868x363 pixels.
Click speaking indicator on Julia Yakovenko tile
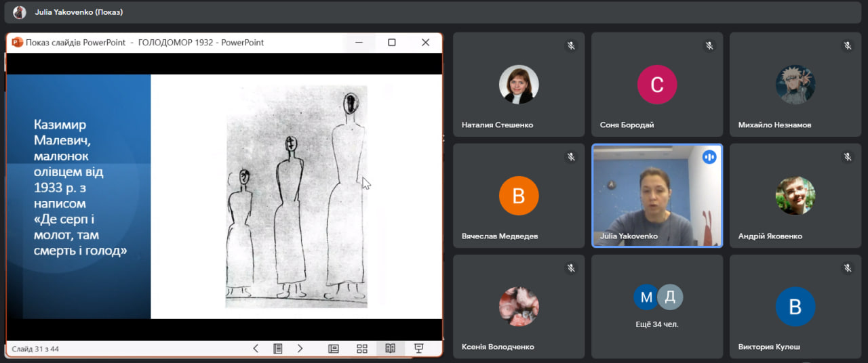coord(709,156)
